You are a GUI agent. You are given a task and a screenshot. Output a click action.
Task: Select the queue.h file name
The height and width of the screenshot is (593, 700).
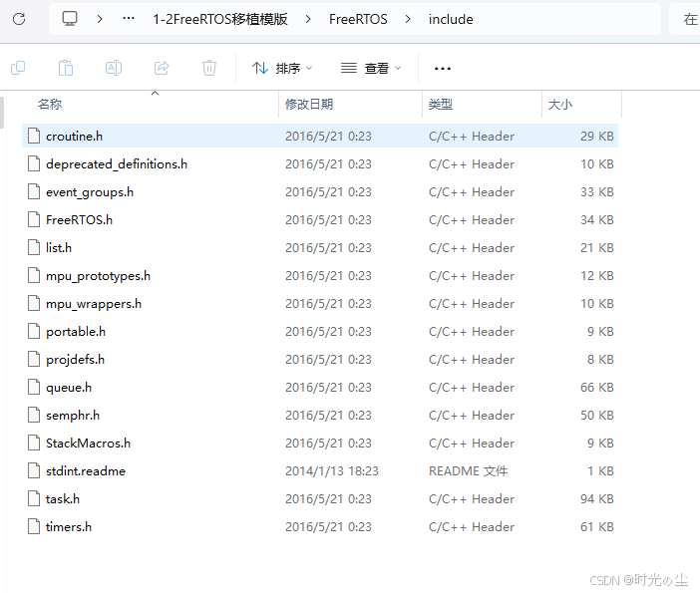tap(69, 388)
